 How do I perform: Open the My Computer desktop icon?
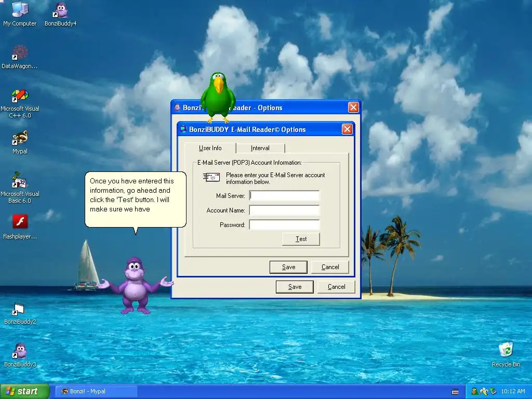coord(20,14)
